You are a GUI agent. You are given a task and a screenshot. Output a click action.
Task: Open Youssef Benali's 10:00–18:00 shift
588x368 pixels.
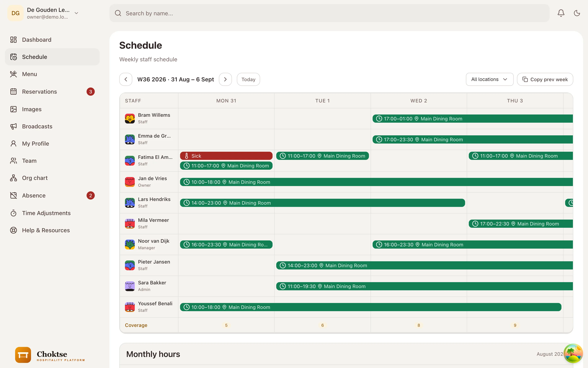point(371,307)
